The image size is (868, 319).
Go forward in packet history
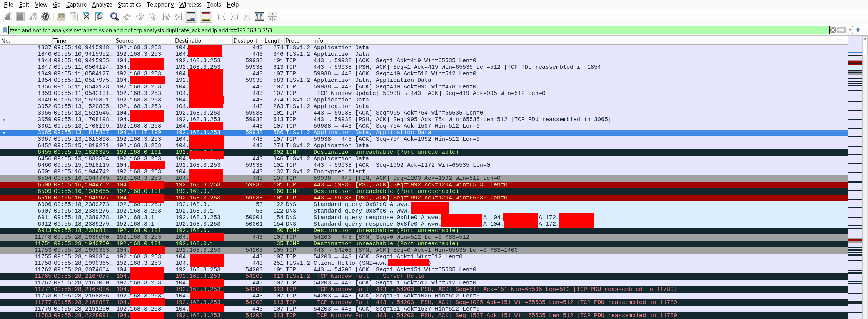tap(140, 17)
